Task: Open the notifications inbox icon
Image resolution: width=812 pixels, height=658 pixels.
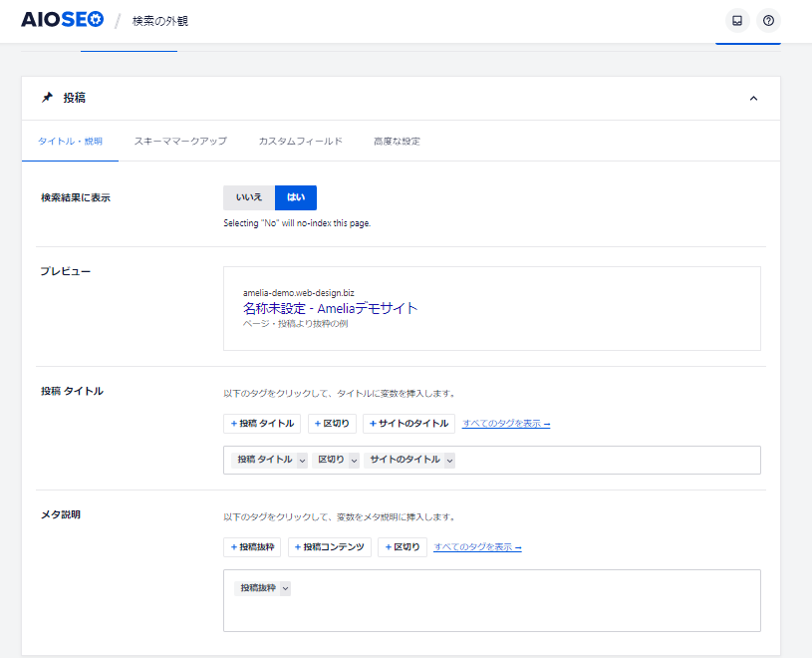Action: click(x=737, y=21)
